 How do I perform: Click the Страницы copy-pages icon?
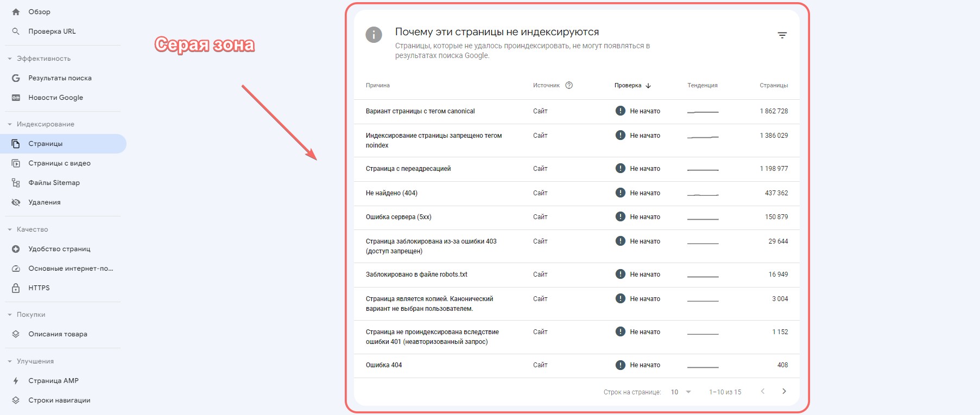click(x=16, y=144)
